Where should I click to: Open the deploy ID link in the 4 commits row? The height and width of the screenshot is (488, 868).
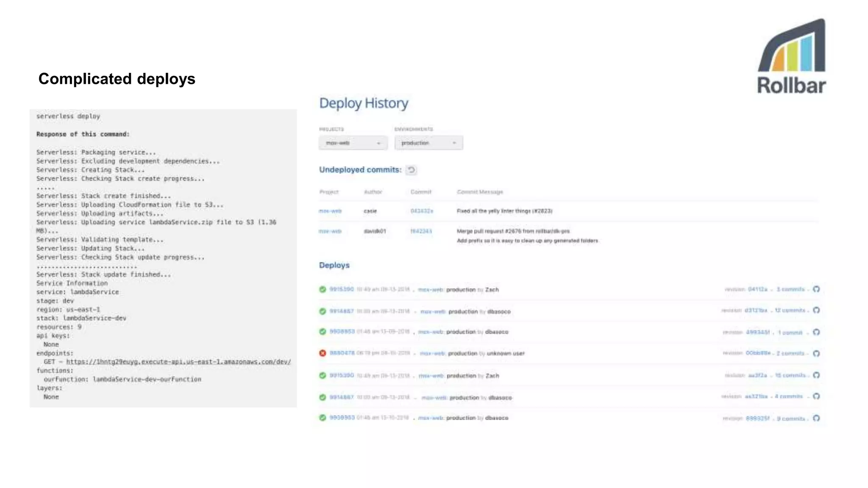[342, 397]
